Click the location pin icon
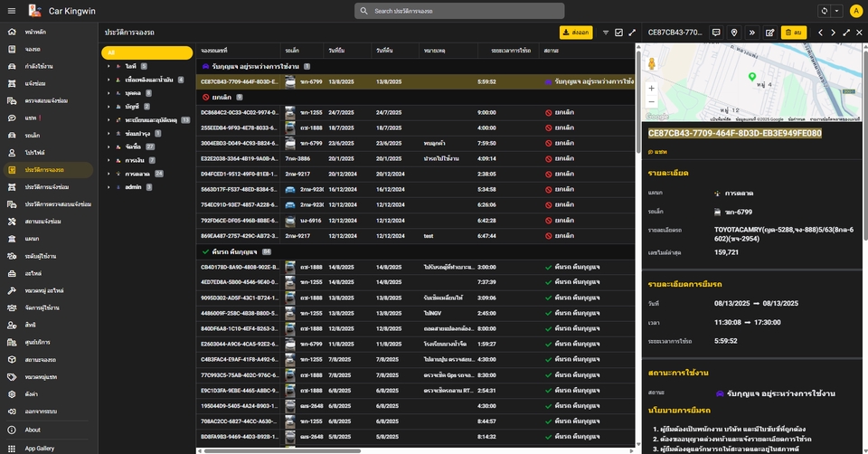Screen dimensions: 868x454 coord(734,33)
